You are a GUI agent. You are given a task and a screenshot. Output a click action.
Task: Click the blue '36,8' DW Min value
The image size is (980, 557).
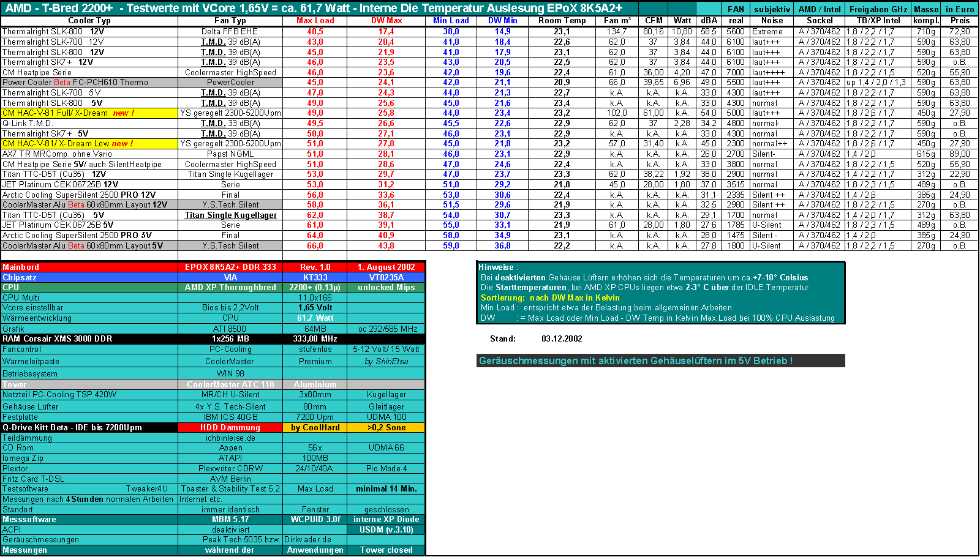click(x=502, y=246)
